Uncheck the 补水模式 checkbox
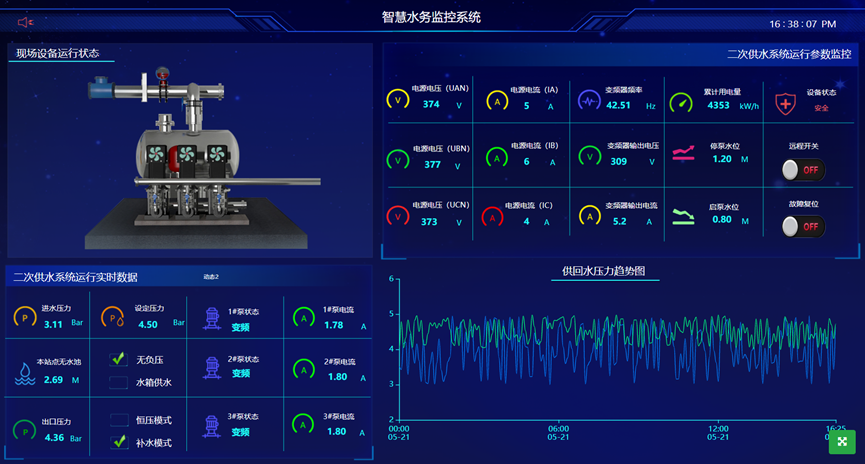 click(118, 442)
